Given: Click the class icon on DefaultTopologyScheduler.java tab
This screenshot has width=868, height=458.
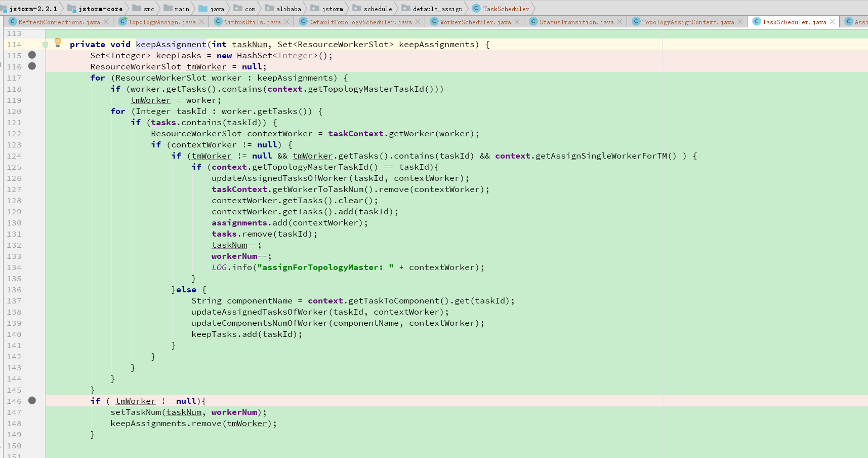Looking at the screenshot, I should [x=303, y=21].
